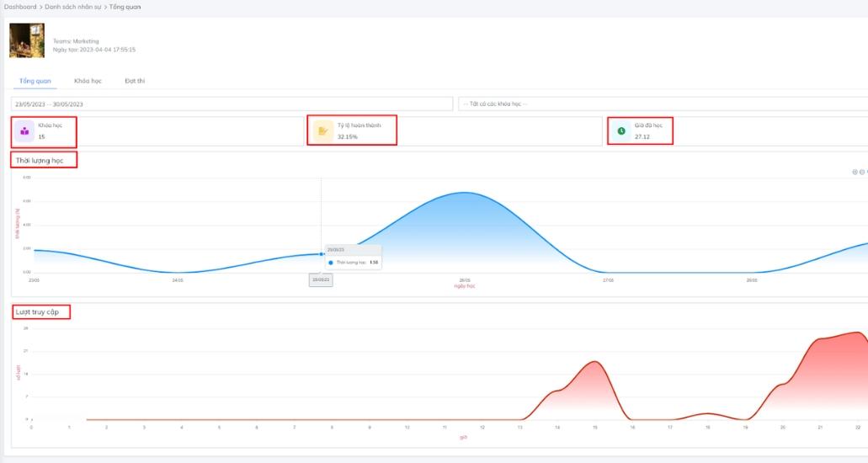The height and width of the screenshot is (463, 868).
Task: Click the 25/05 data point on blue chart
Action: point(322,254)
